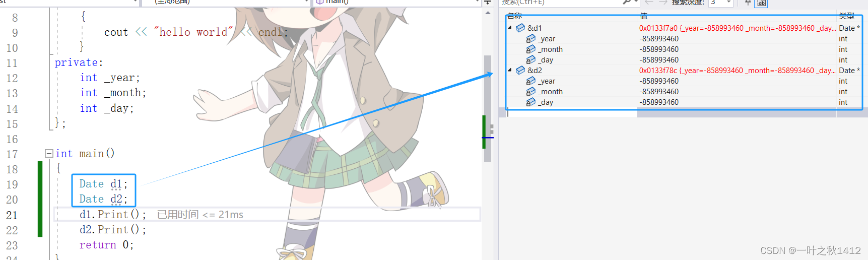This screenshot has width=868, height=260.
Task: Select the _year row under &d1
Action: 547,39
